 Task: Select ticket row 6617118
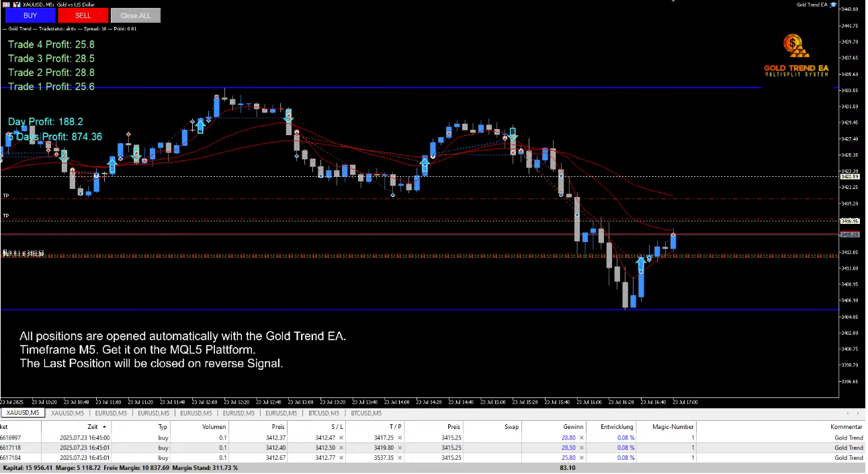click(433, 448)
